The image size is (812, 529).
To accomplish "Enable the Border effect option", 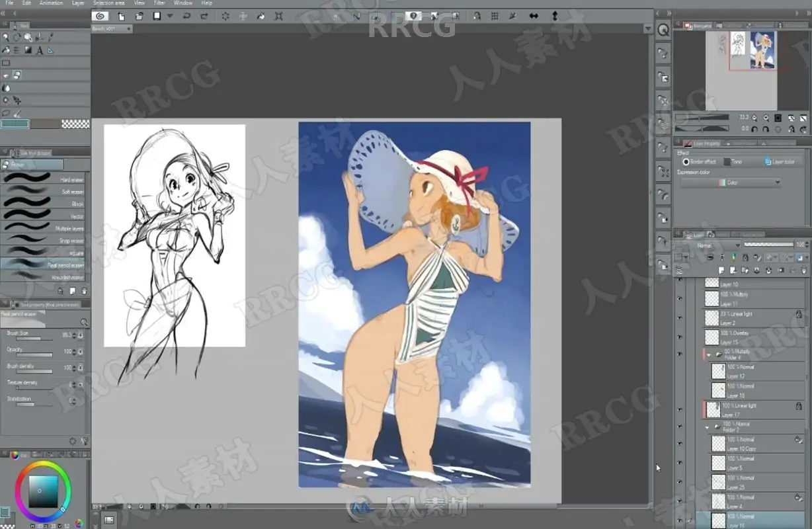I will (700, 162).
